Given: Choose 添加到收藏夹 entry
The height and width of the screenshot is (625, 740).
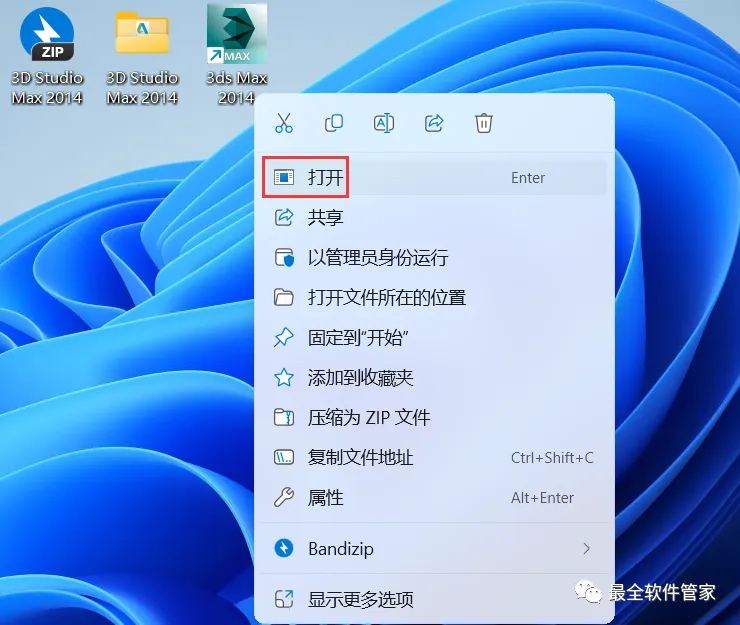Looking at the screenshot, I should coord(434,378).
